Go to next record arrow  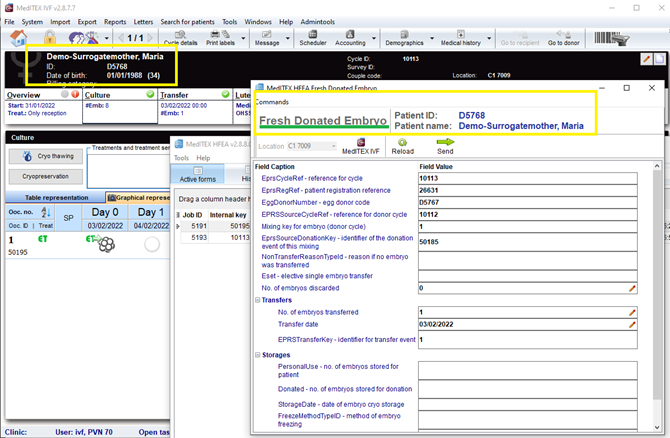pos(150,38)
